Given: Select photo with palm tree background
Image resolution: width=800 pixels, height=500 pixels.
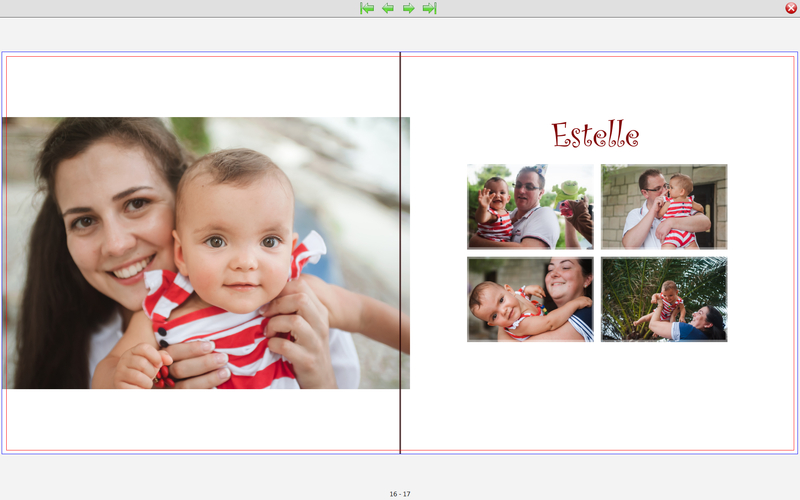Looking at the screenshot, I should point(664,299).
